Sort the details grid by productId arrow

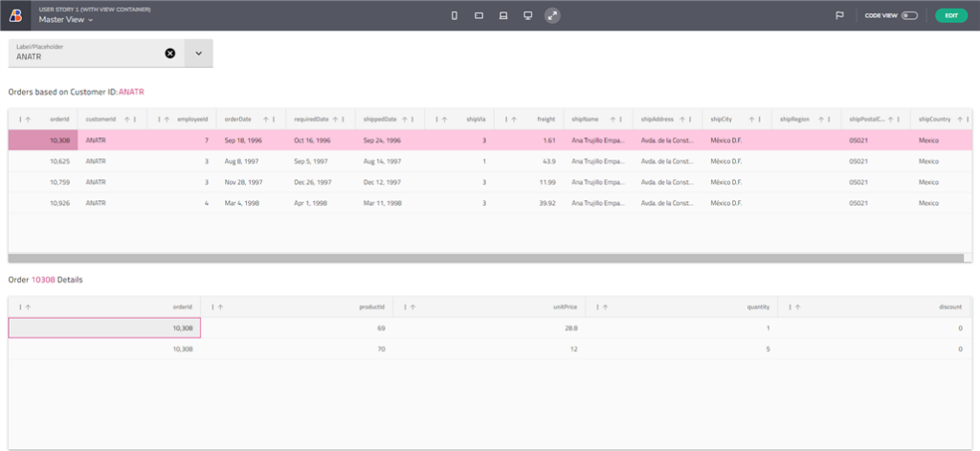(x=221, y=306)
